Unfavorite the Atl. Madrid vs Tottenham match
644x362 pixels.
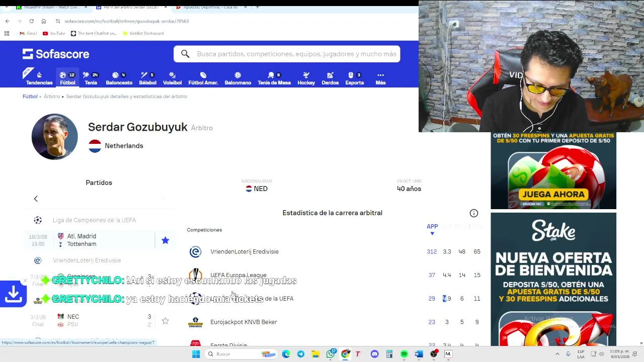(165, 240)
